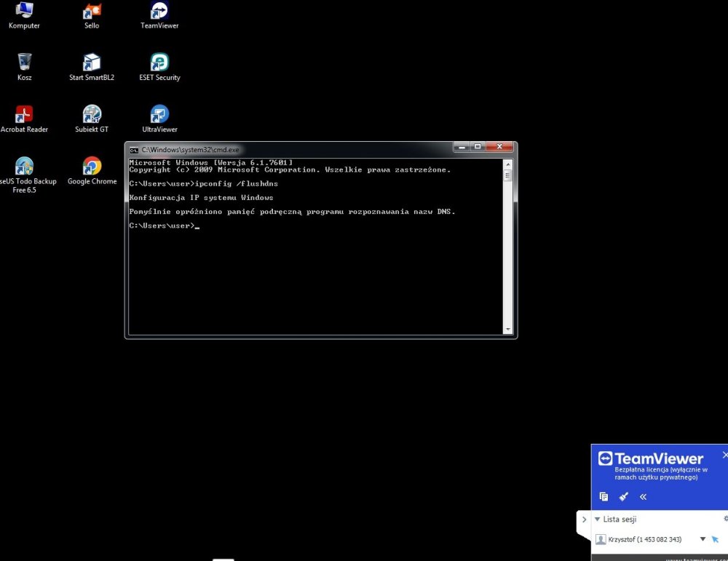This screenshot has width=728, height=561.
Task: Launch ESET Security shortcut
Action: point(159,63)
